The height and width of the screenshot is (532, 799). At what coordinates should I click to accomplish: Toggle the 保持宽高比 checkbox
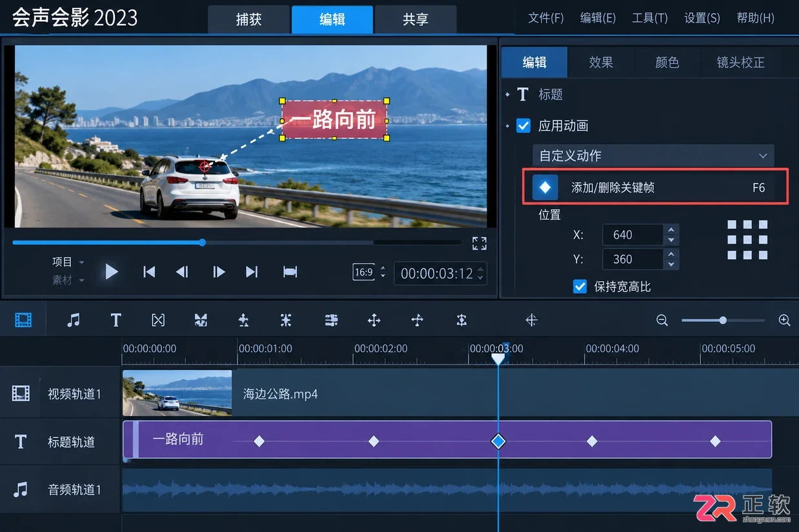(x=580, y=286)
